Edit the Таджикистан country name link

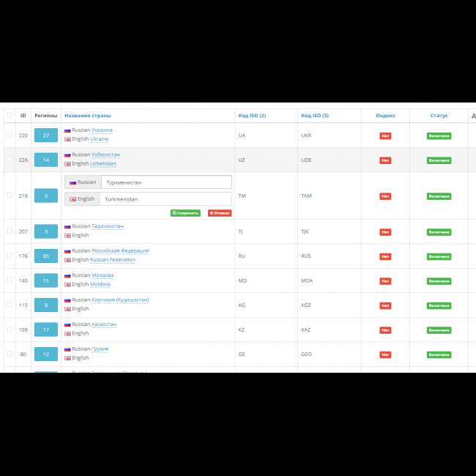click(108, 227)
